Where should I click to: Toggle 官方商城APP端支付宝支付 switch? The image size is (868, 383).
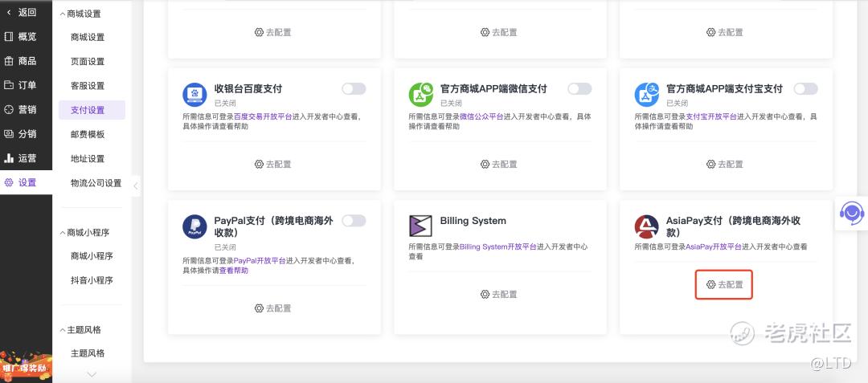(805, 89)
